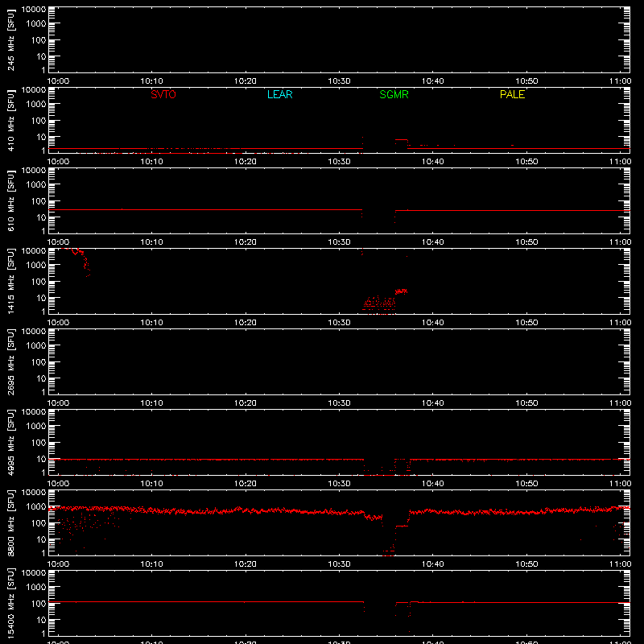Image resolution: width=644 pixels, height=644 pixels.
Task: Click the 10000 y-axis value on 2695 MHz panel
Action: click(x=34, y=332)
